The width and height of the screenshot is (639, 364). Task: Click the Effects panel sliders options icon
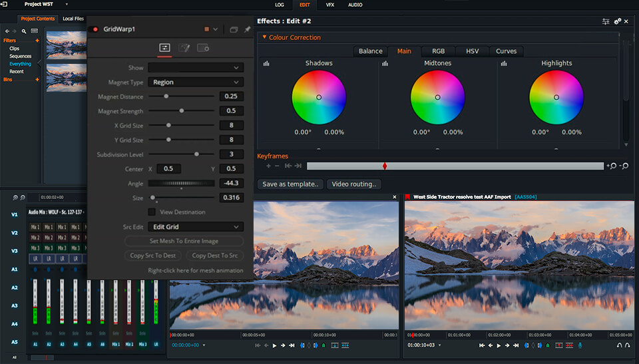[x=606, y=21]
